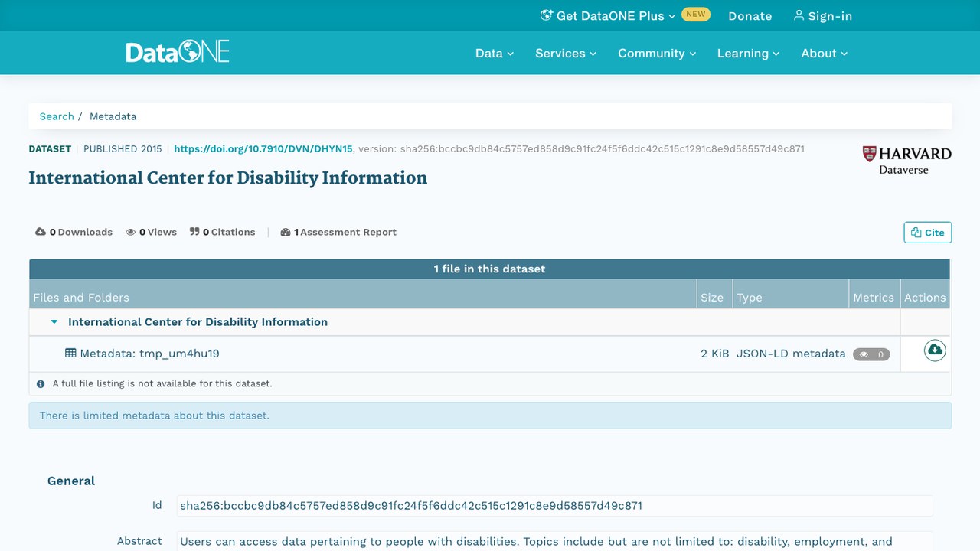980x551 pixels.
Task: Expand the Learning menu
Action: (x=748, y=53)
